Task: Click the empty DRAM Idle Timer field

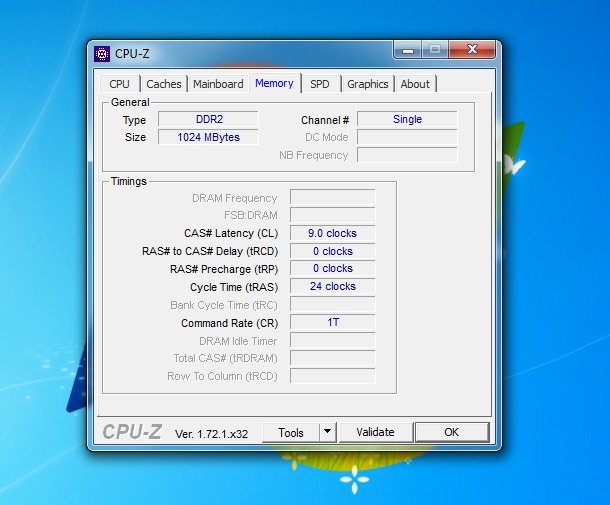Action: click(x=333, y=340)
